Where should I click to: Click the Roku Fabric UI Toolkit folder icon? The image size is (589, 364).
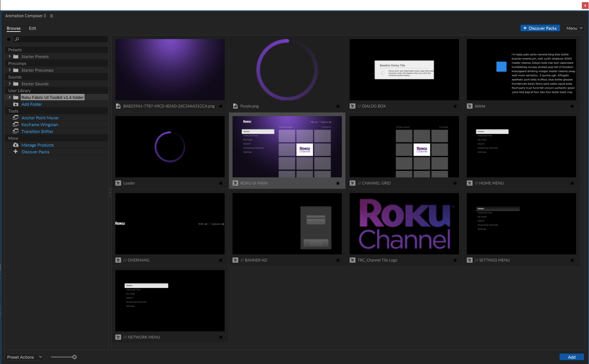click(16, 97)
